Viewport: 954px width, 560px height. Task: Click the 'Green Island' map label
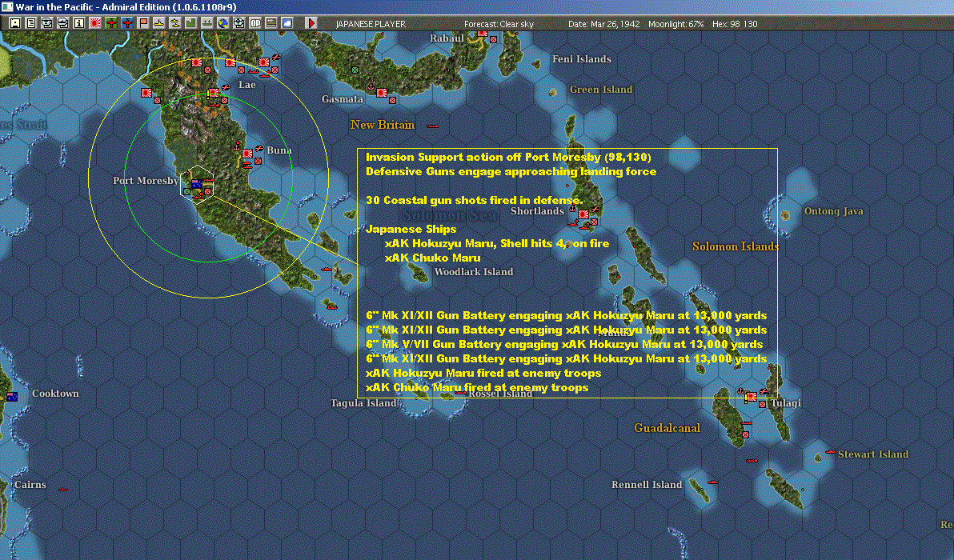tap(601, 90)
